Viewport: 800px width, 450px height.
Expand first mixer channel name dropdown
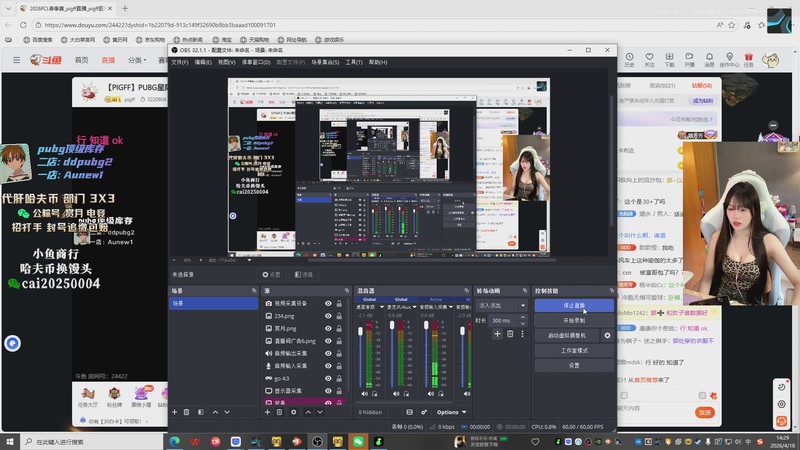[382, 307]
